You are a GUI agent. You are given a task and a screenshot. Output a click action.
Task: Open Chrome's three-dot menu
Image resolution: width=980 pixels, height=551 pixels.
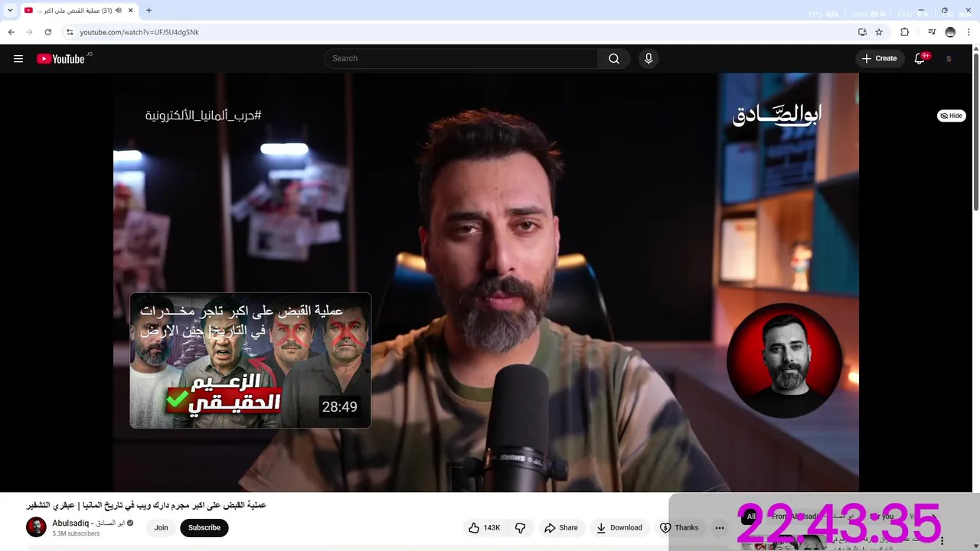(x=969, y=32)
